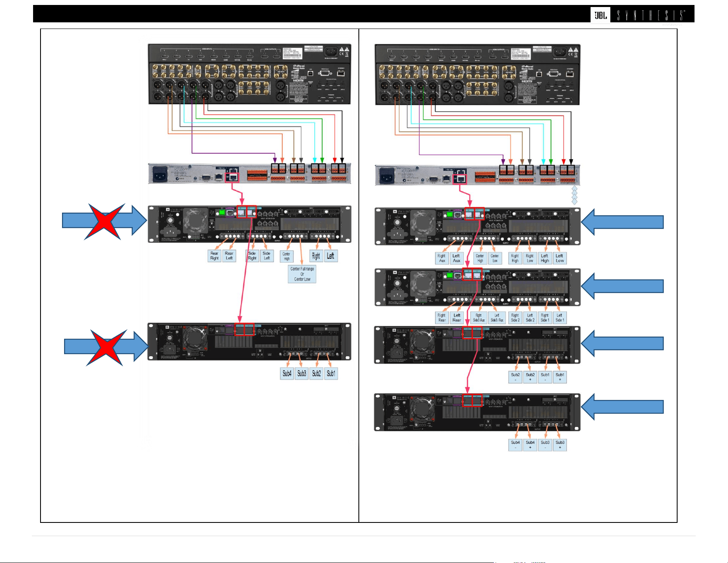Click the "Right Aux" output label

click(442, 258)
